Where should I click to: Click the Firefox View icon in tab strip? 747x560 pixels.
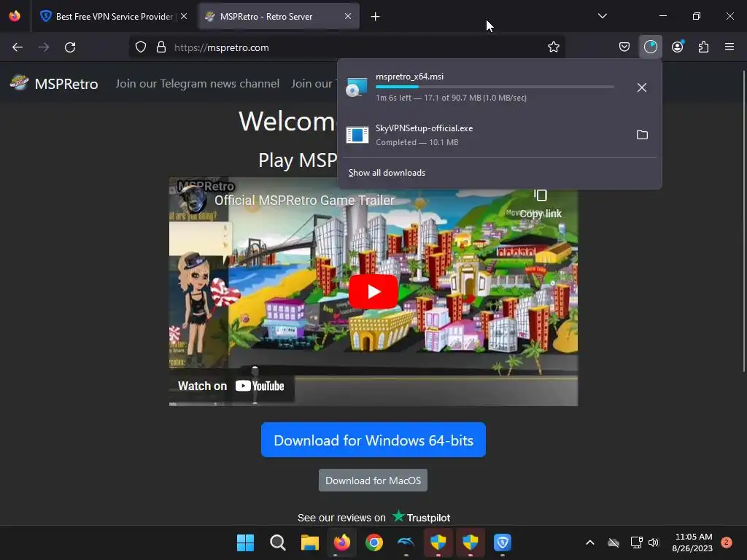pyautogui.click(x=15, y=16)
